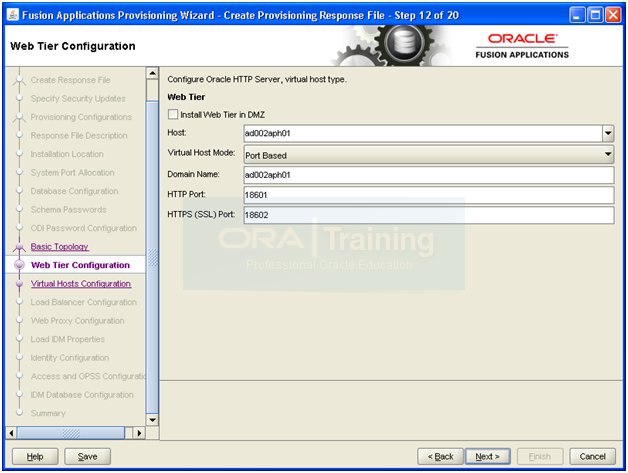
Task: Click Load IDM Properties step
Action: click(x=68, y=339)
